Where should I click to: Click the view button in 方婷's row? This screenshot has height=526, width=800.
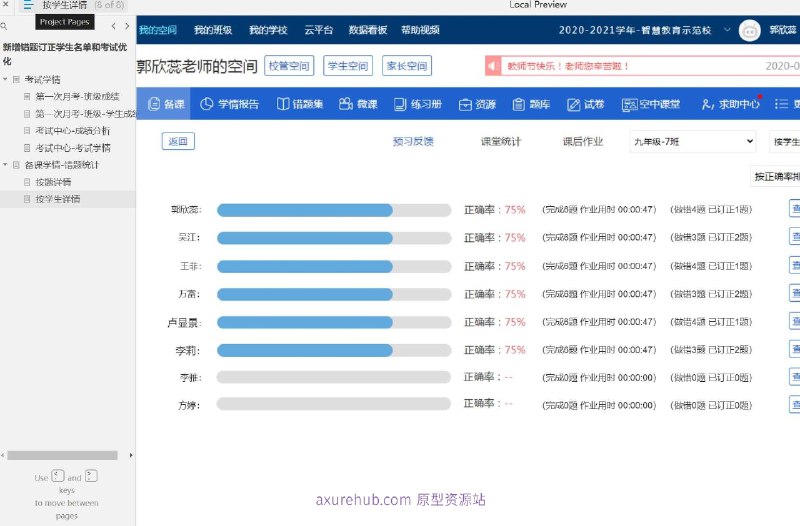pyautogui.click(x=795, y=405)
